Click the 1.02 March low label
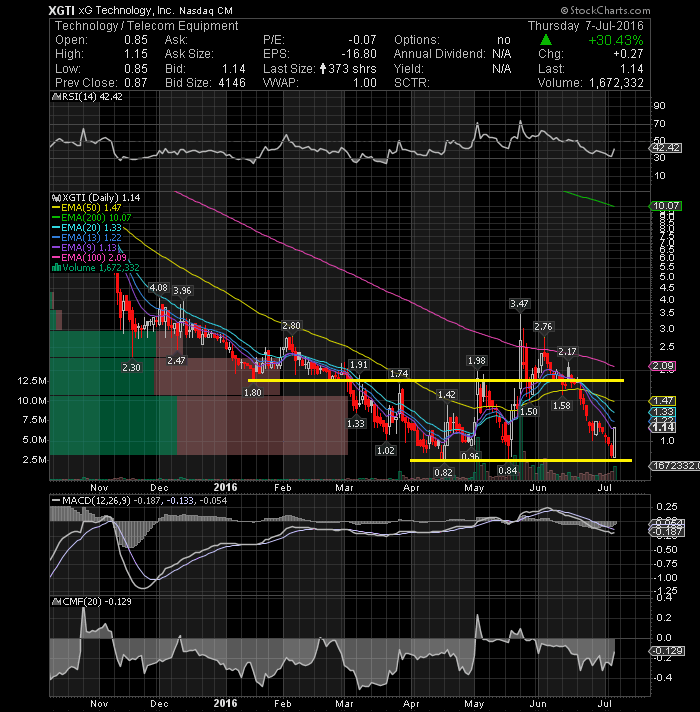The image size is (700, 712). 385,451
